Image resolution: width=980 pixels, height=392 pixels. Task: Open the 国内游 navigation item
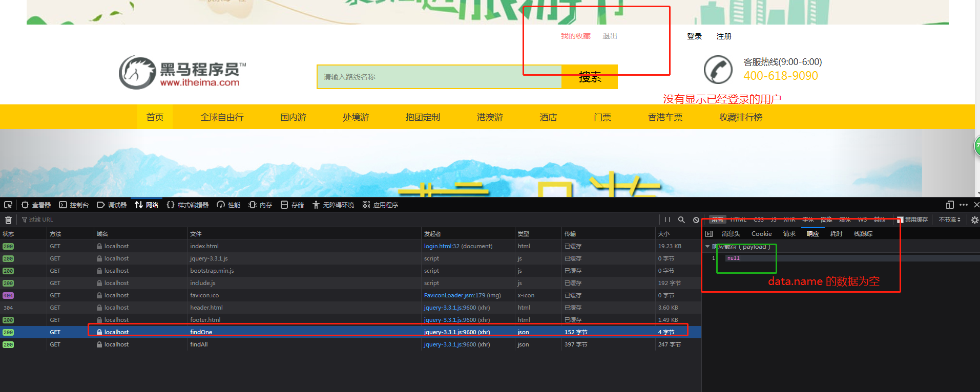293,117
